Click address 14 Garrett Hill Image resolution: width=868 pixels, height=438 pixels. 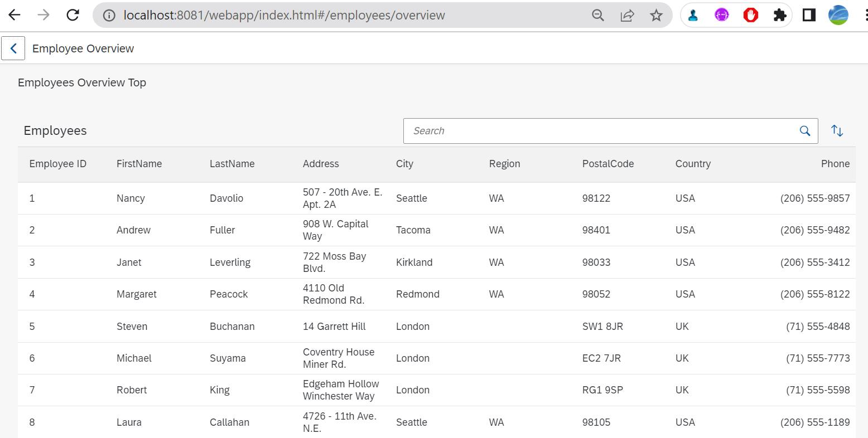point(334,327)
